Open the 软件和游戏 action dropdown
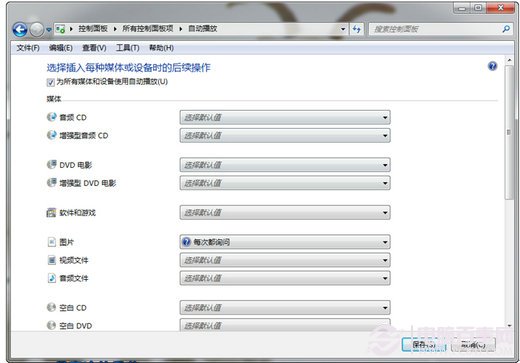The height and width of the screenshot is (363, 520). 285,213
